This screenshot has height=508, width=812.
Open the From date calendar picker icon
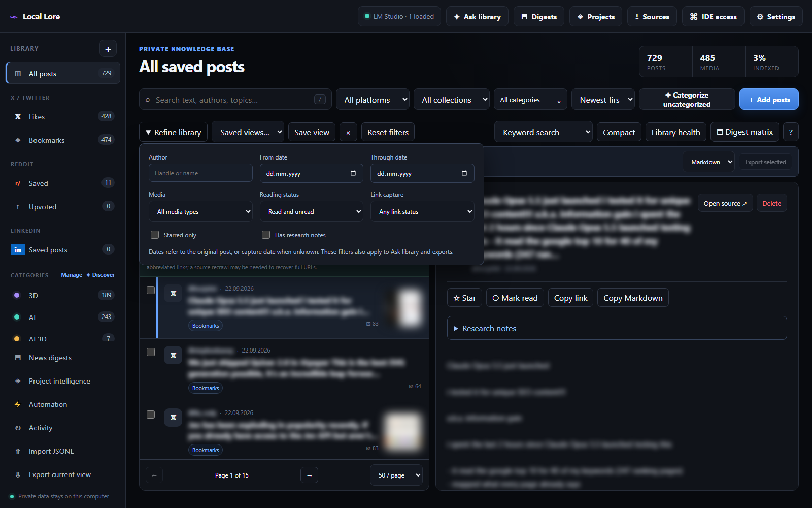[x=353, y=173]
